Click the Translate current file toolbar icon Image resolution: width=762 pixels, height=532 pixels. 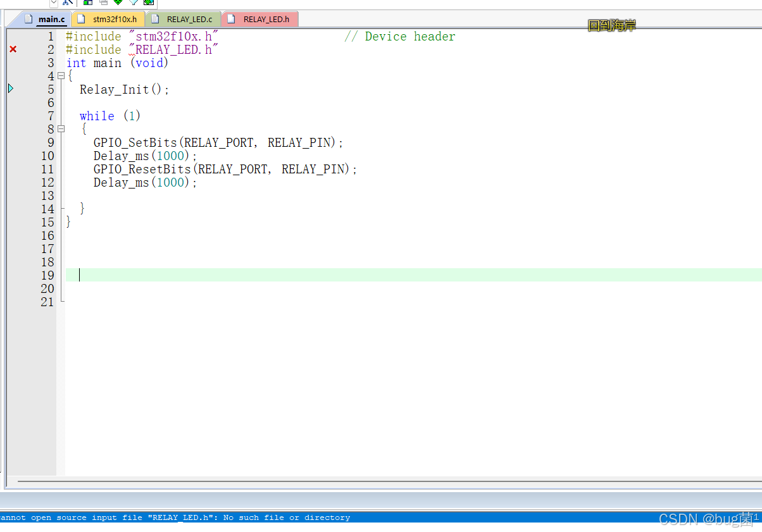(134, 3)
